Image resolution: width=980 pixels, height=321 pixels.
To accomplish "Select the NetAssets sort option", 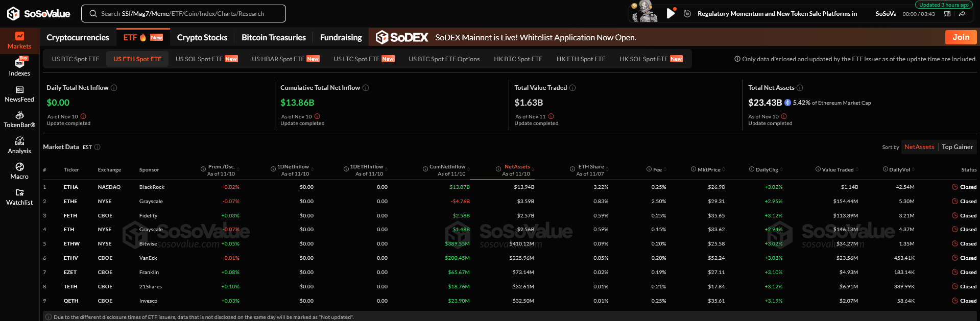I will click(919, 147).
